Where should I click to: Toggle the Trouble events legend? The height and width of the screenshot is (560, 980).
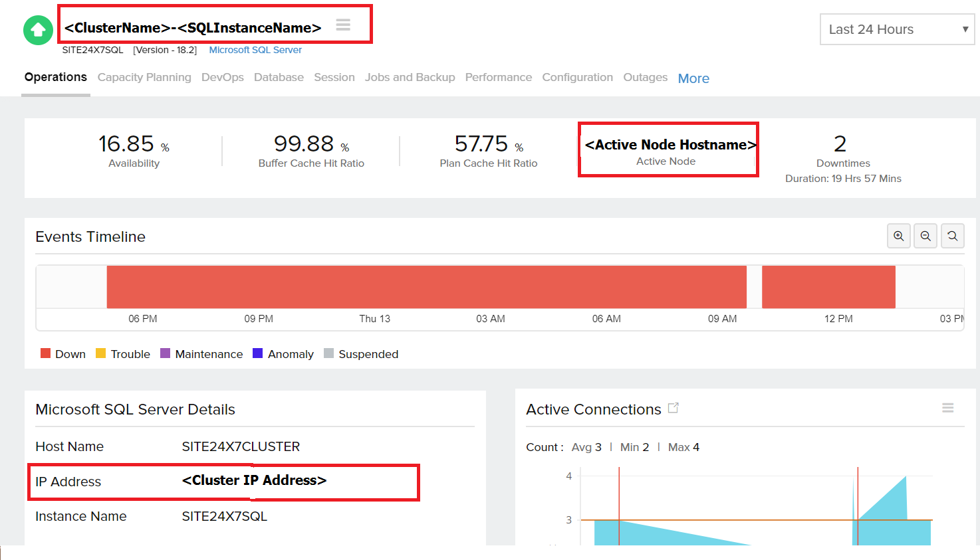(x=122, y=353)
